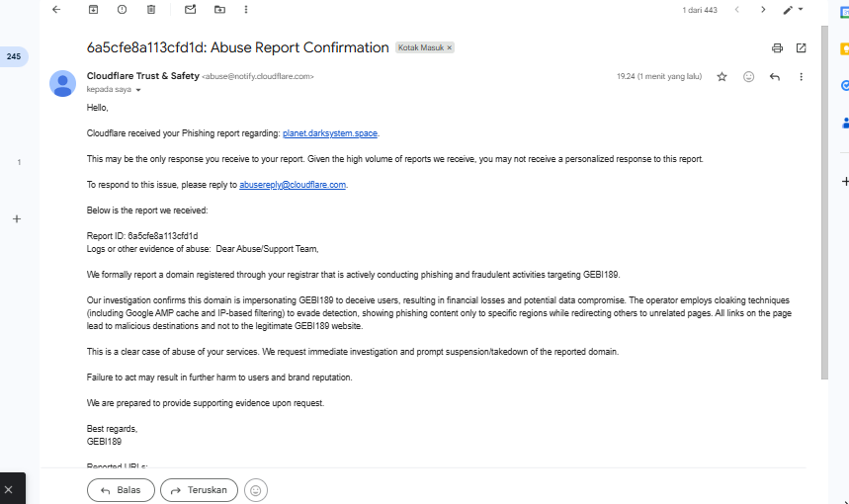849x504 pixels.
Task: Click the 1 dari 443 counter
Action: (700, 10)
